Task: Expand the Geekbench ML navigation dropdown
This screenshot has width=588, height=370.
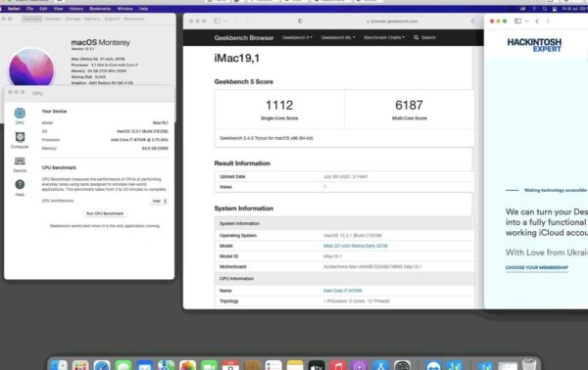Action: click(338, 37)
